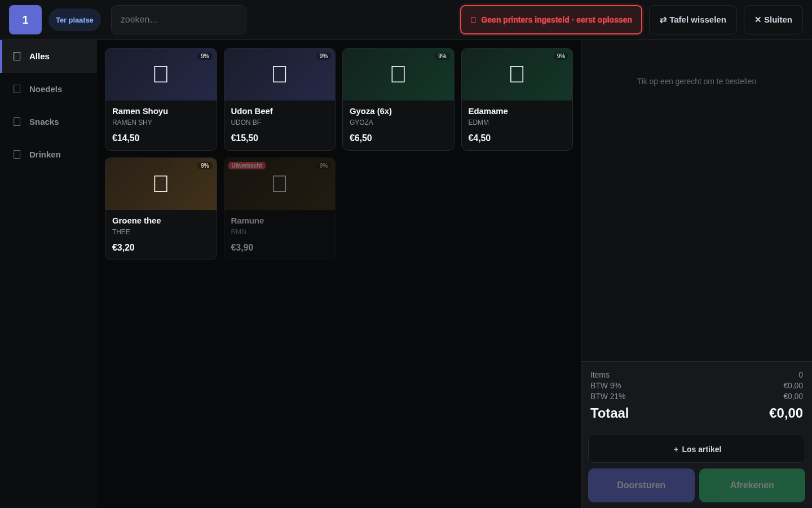Click the EDMM short code

tap(479, 122)
